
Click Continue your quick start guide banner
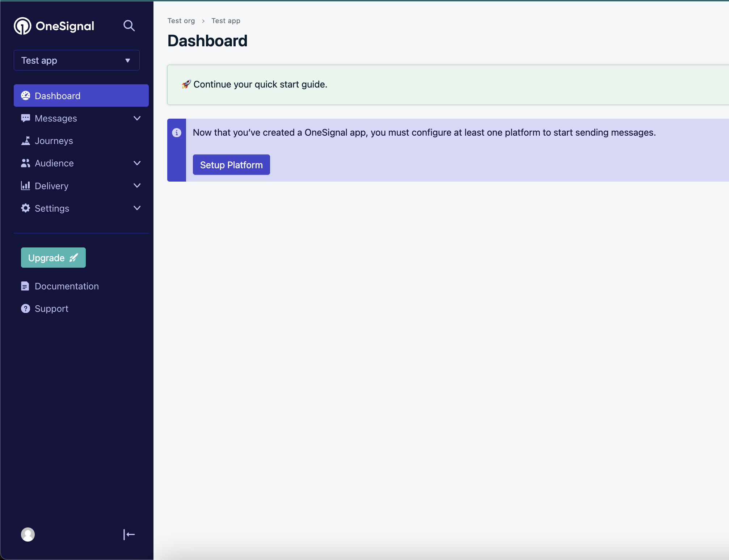tap(260, 84)
